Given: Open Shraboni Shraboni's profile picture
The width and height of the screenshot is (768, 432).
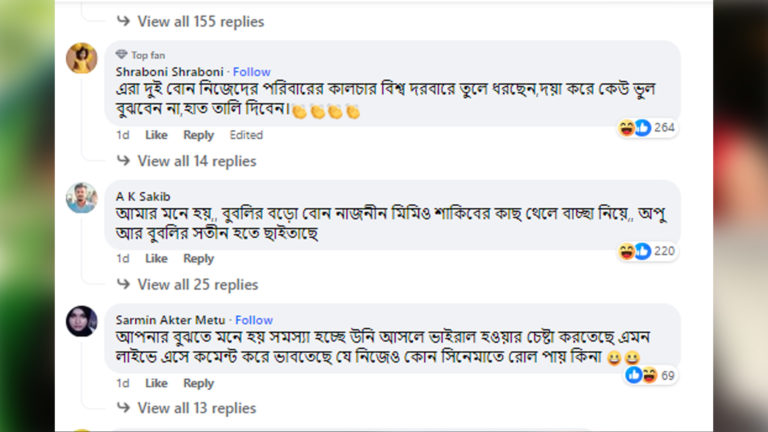Looking at the screenshot, I should click(82, 59).
